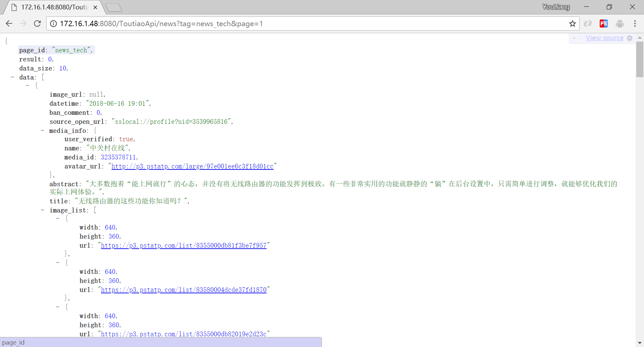Image resolution: width=644 pixels, height=347 pixels.
Task: Select the 172.16.1.48:8080 tab
Action: click(54, 7)
